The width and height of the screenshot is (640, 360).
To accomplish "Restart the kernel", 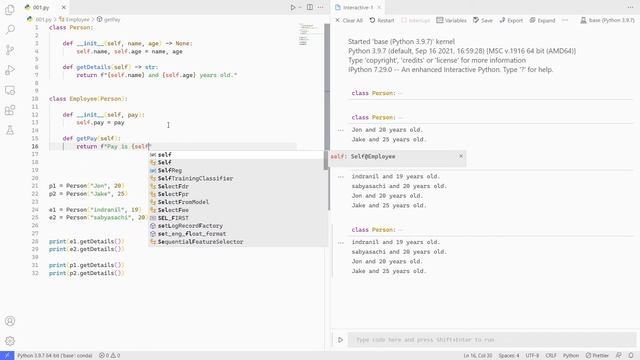I will click(382, 20).
